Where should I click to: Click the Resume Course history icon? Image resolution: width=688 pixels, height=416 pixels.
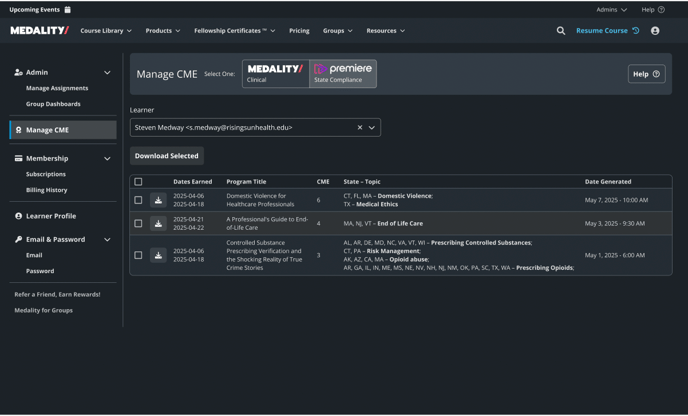pyautogui.click(x=636, y=31)
